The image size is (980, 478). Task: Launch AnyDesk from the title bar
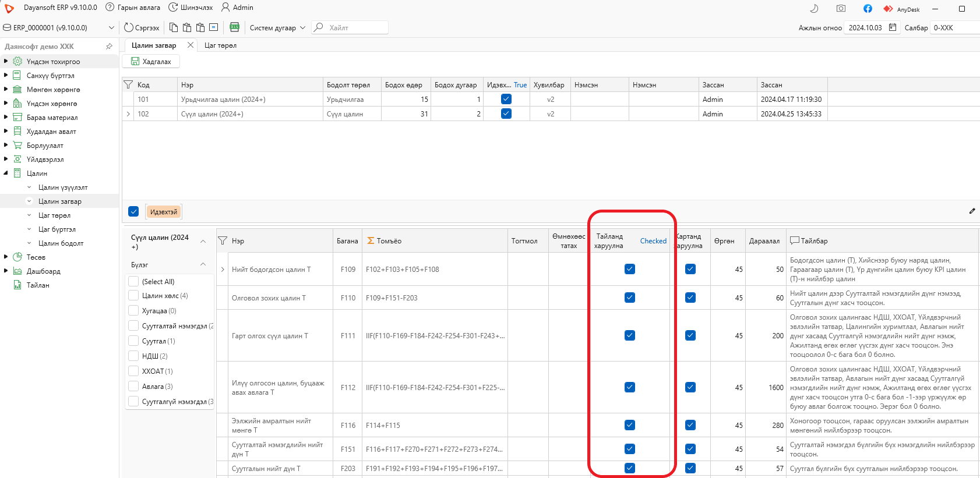tap(901, 9)
